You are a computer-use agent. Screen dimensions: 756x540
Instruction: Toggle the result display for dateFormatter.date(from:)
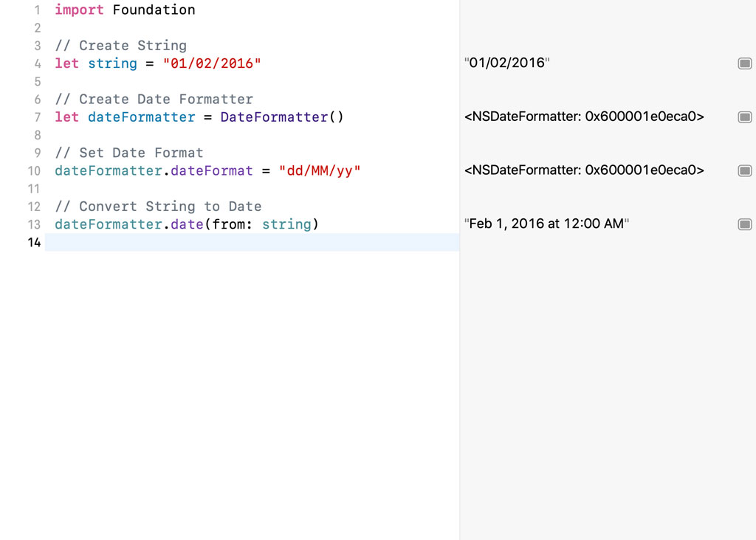pos(745,224)
